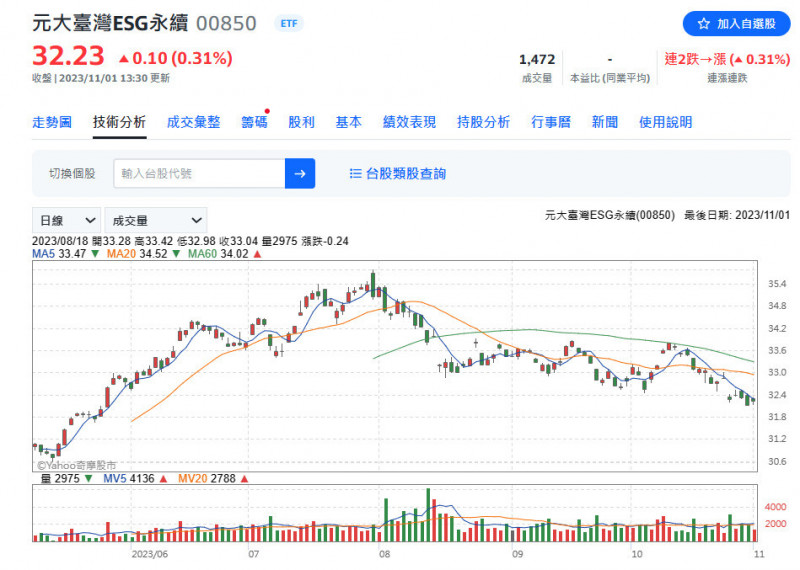800x570 pixels.
Task: Open the 籌碼 tab
Action: [254, 122]
